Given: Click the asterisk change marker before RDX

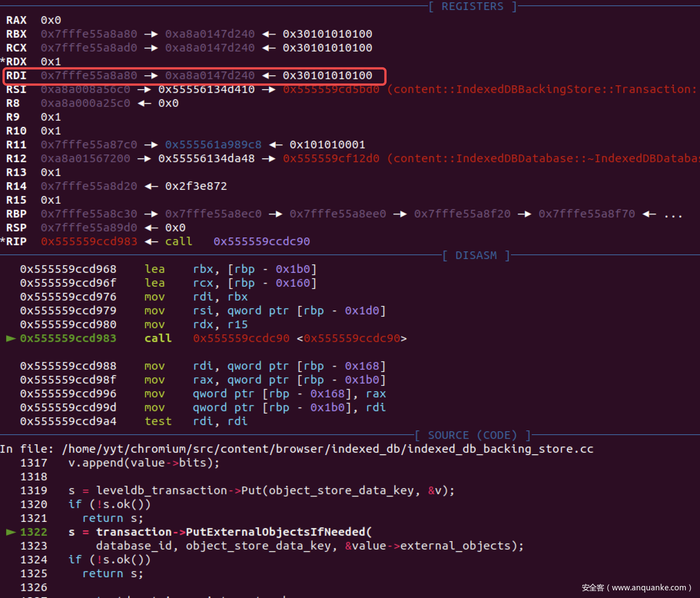Looking at the screenshot, I should [x=3, y=61].
